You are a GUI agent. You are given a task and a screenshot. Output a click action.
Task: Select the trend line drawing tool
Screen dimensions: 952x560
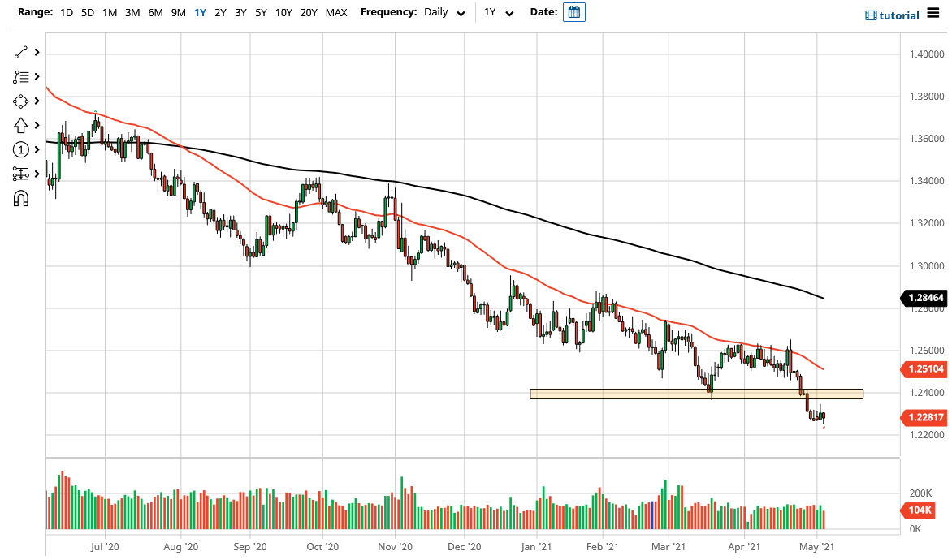point(22,51)
